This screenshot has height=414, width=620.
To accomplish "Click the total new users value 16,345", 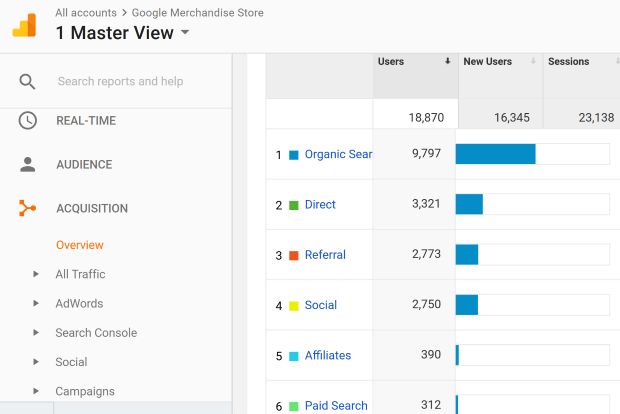I will click(x=512, y=117).
